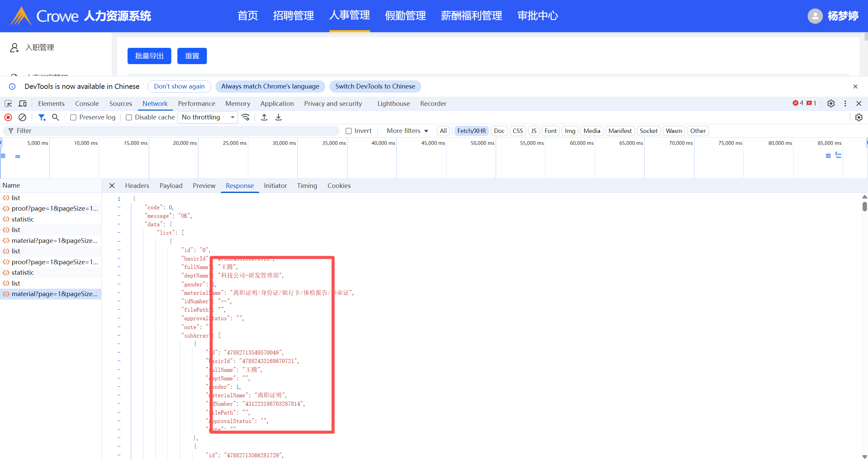Click the 批量导出 button
868x460 pixels.
tap(149, 56)
